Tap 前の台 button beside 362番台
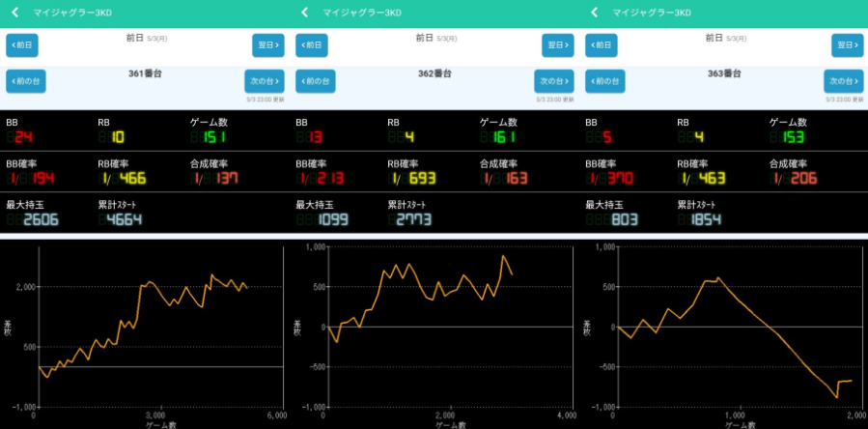Screen dimensions: 868x429 tap(316, 81)
